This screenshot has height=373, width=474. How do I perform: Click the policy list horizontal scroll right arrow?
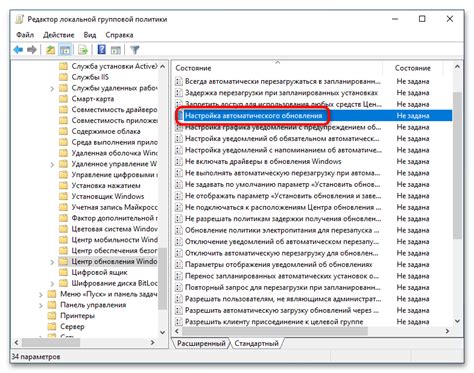tap(447, 331)
